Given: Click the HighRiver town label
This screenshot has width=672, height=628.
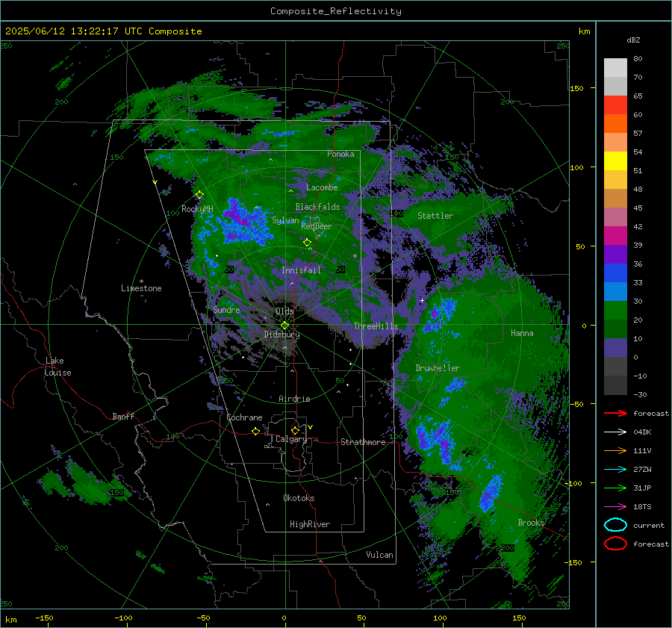Looking at the screenshot, I should point(310,524).
